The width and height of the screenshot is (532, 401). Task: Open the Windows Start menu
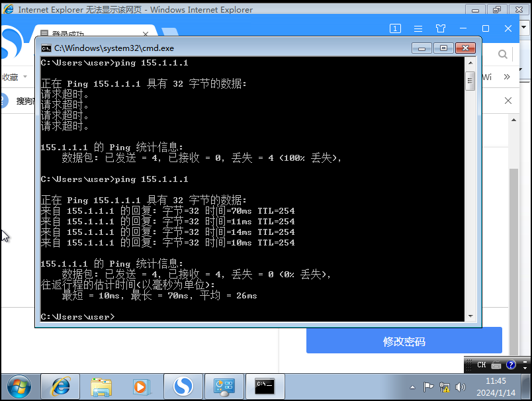click(x=19, y=386)
